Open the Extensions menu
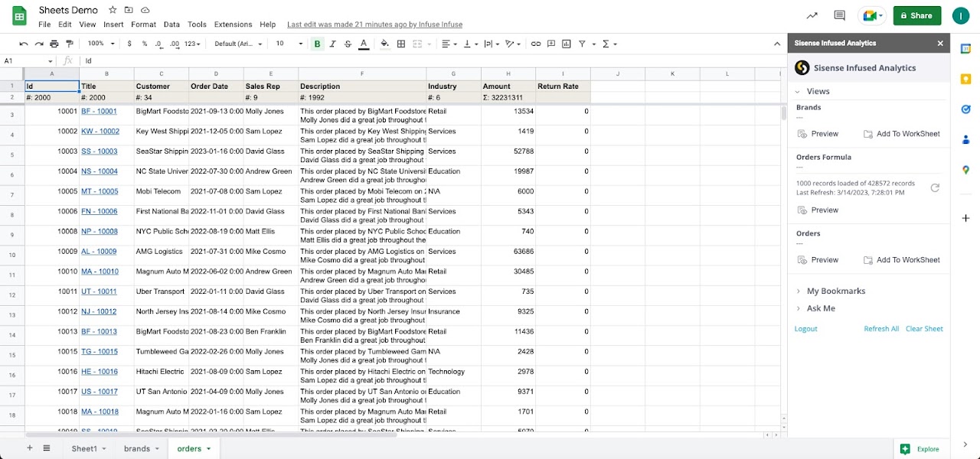This screenshot has height=459, width=980. click(x=233, y=24)
